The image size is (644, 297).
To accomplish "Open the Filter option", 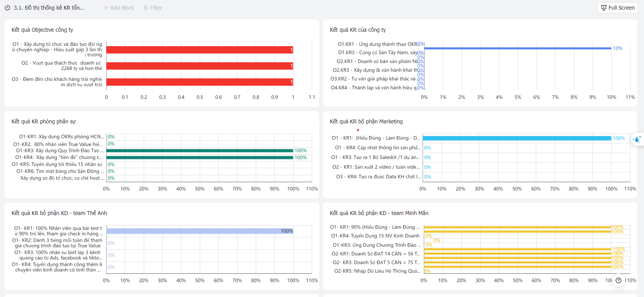I will tap(153, 8).
